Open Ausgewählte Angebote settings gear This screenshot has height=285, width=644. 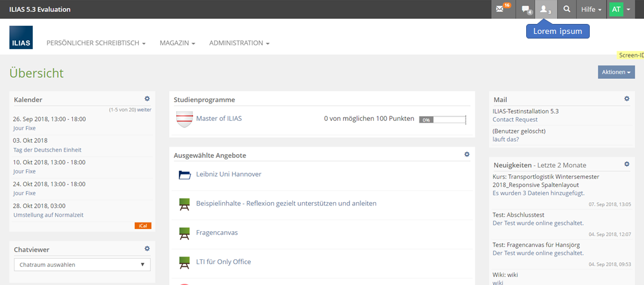click(467, 154)
